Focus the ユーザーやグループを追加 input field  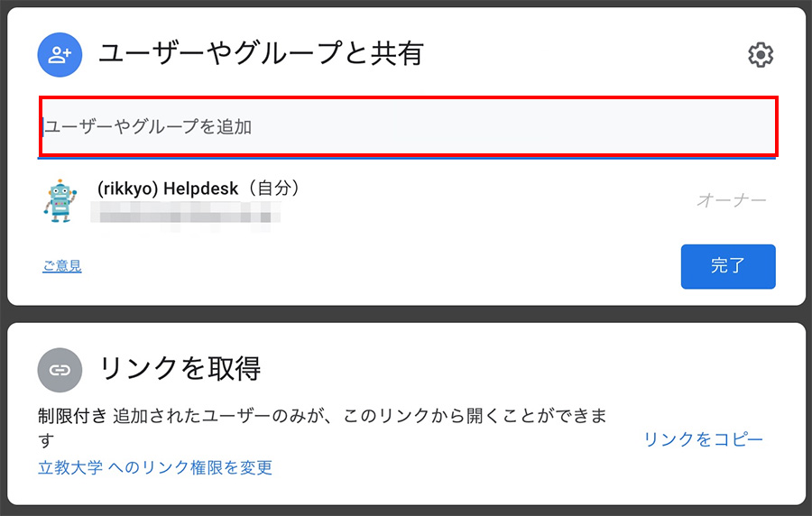click(x=409, y=126)
